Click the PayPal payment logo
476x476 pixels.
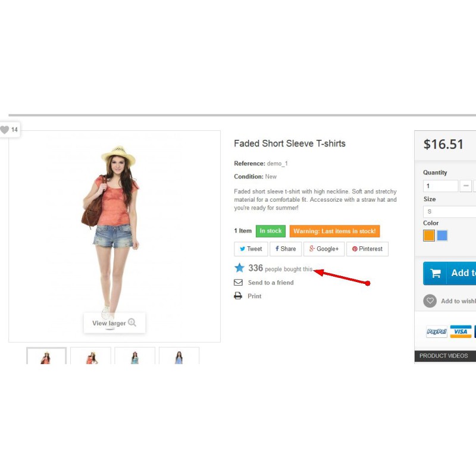point(437,332)
